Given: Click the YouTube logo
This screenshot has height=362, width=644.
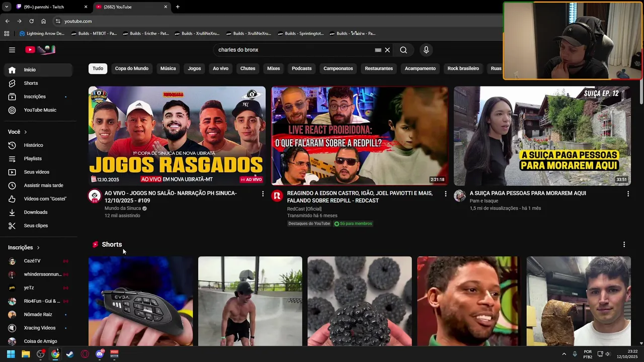Looking at the screenshot, I should (x=40, y=50).
